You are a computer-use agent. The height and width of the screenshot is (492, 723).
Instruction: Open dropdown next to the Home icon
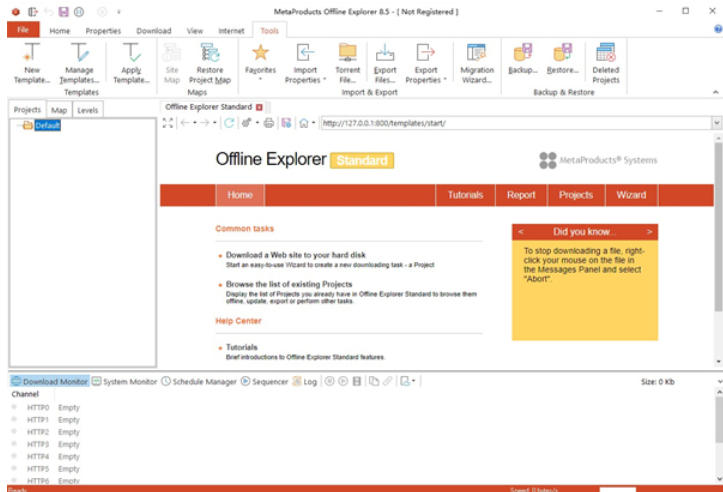(x=314, y=123)
